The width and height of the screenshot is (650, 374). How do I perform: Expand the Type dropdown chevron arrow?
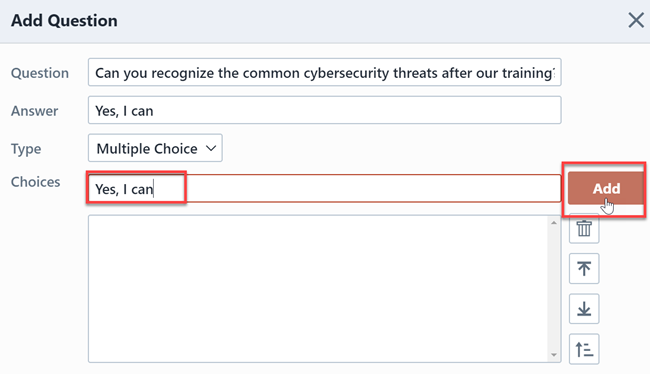[211, 148]
